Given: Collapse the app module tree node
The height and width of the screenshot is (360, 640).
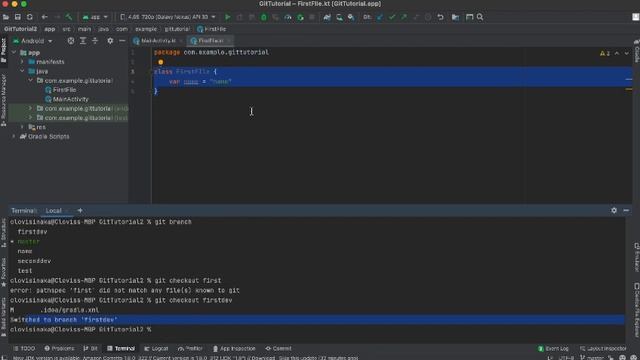Looking at the screenshot, I should pyautogui.click(x=14, y=53).
